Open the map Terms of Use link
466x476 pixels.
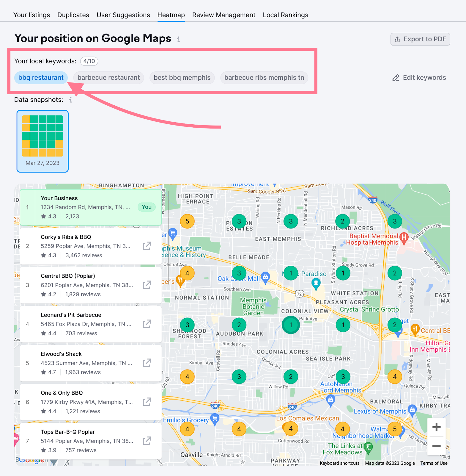[x=434, y=463]
